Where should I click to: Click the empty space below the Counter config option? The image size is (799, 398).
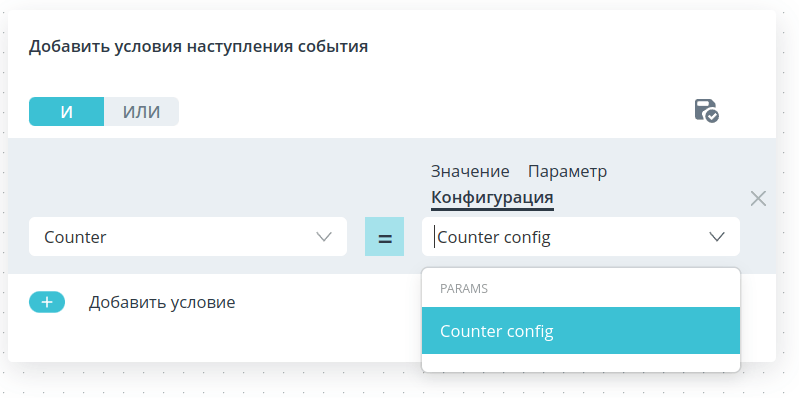click(x=581, y=362)
